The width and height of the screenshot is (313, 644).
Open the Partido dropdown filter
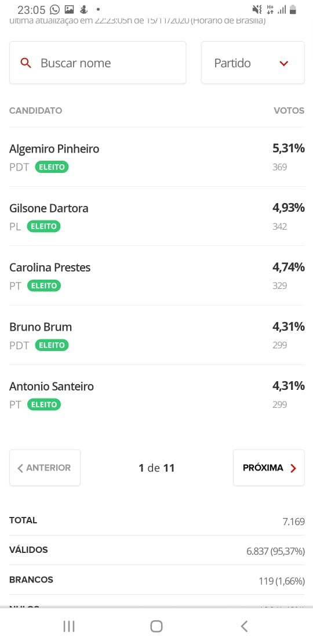pos(253,63)
